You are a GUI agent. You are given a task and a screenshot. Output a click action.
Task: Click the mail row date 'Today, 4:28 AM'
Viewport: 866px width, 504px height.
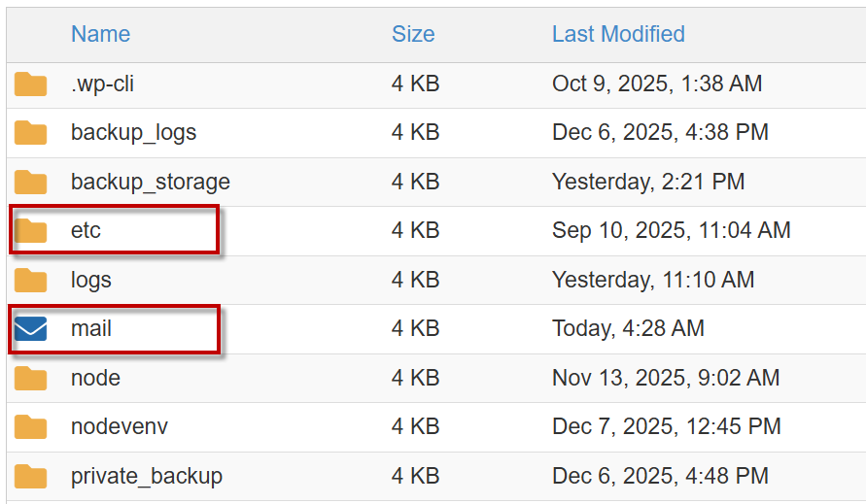tap(628, 329)
